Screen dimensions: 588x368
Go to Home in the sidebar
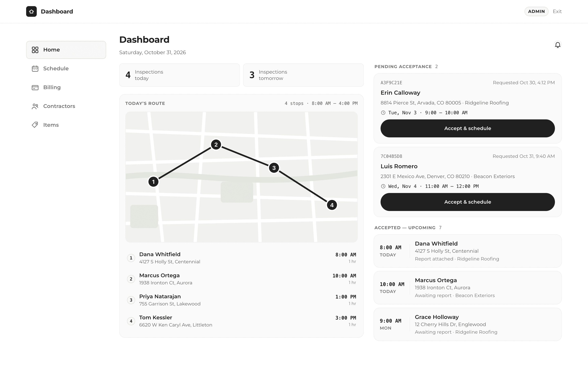(x=66, y=50)
